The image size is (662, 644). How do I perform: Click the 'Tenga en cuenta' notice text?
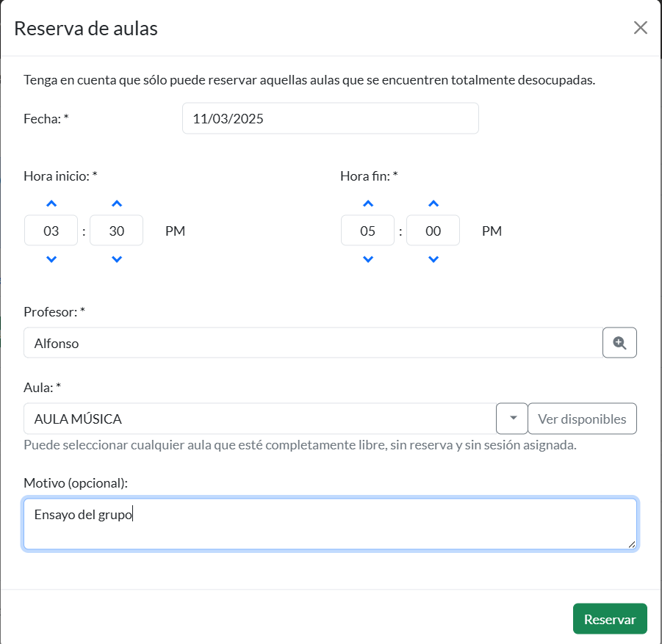[309, 80]
